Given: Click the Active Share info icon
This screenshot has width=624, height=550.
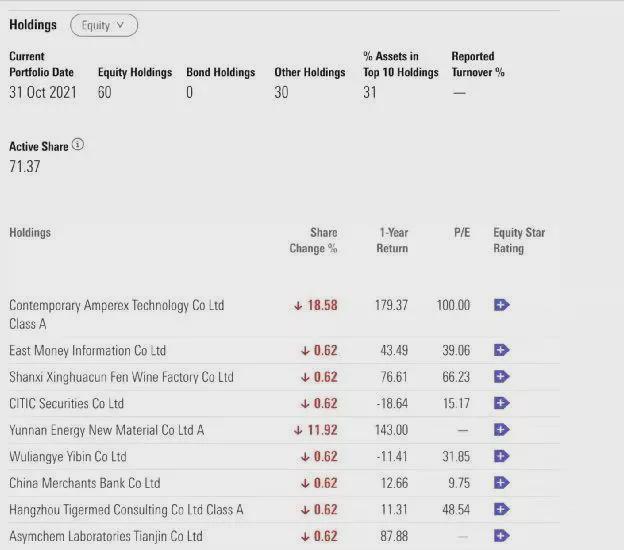Looking at the screenshot, I should [x=78, y=144].
